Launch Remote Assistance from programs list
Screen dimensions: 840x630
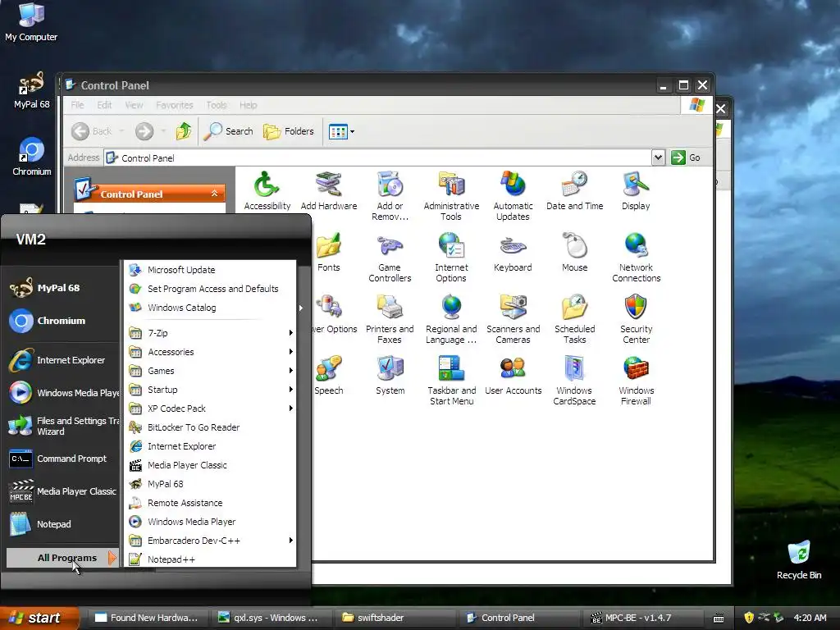pyautogui.click(x=211, y=503)
